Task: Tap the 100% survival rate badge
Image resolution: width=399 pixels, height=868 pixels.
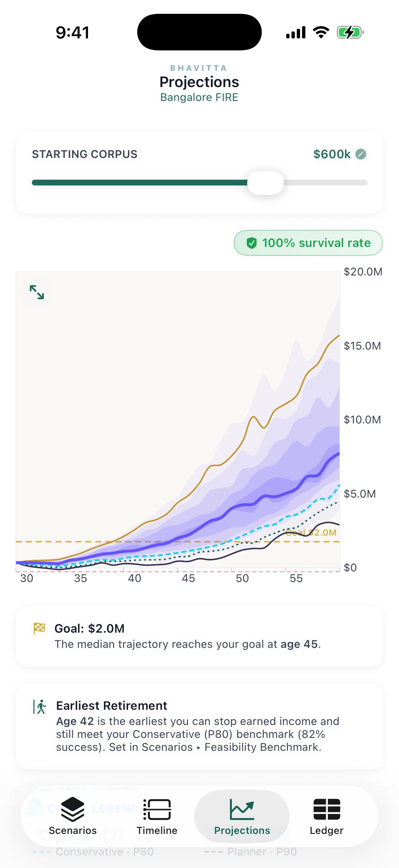Action: (x=308, y=243)
